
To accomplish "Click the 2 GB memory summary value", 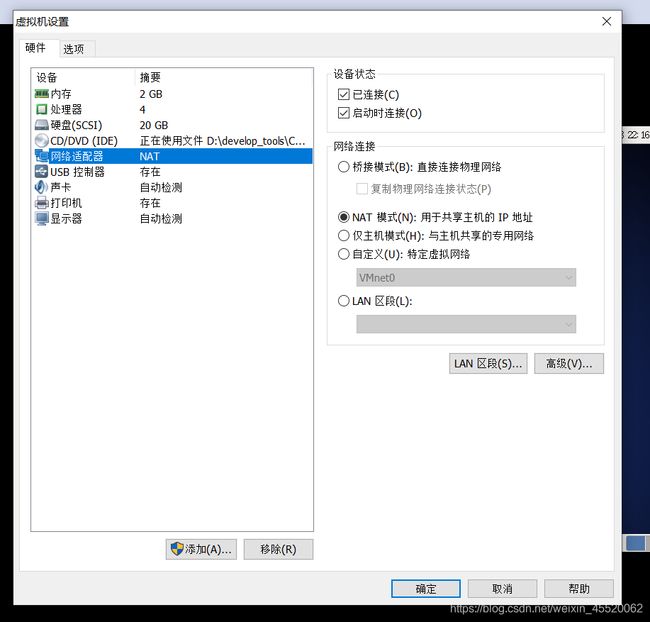I will click(151, 94).
